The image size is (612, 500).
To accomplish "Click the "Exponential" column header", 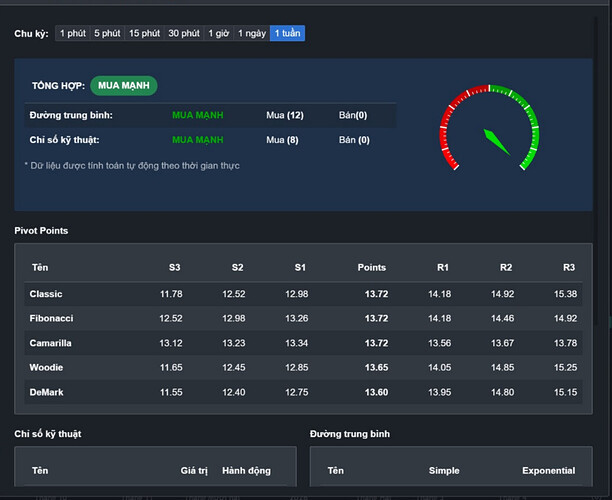I will [x=548, y=470].
